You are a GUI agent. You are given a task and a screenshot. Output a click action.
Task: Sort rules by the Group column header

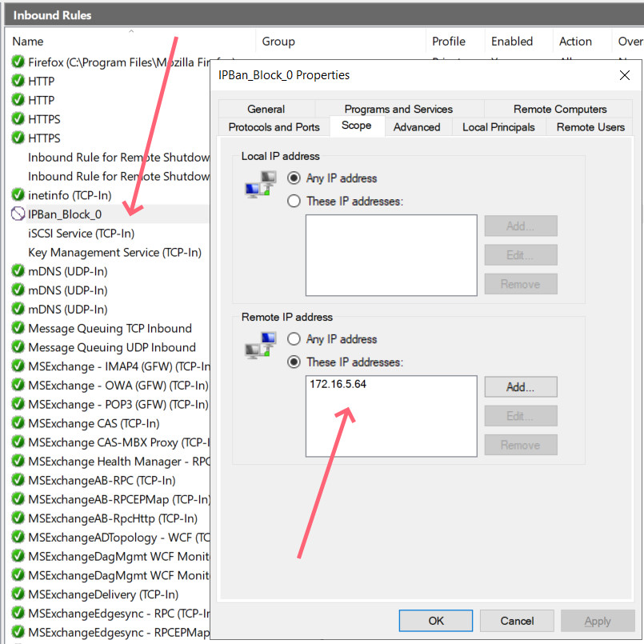click(x=278, y=42)
